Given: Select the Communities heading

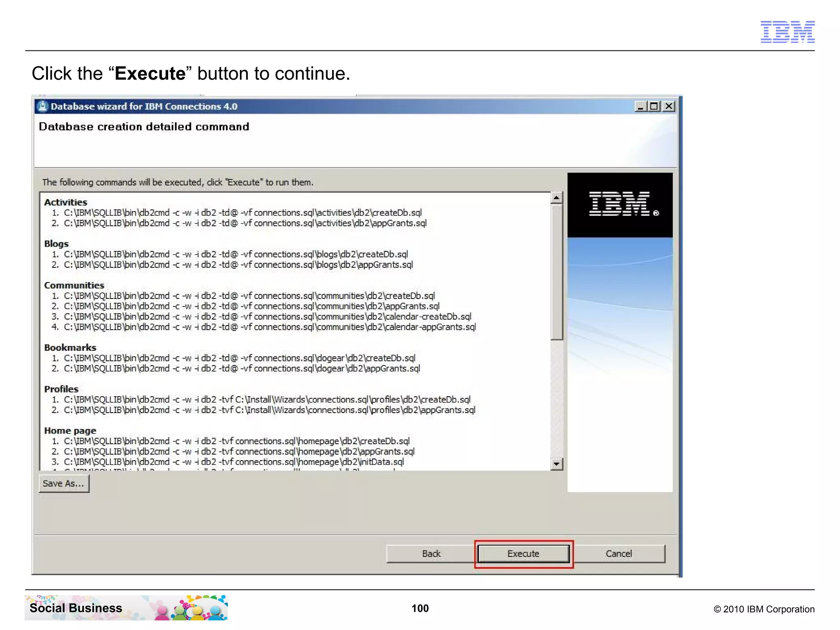Looking at the screenshot, I should [x=74, y=285].
